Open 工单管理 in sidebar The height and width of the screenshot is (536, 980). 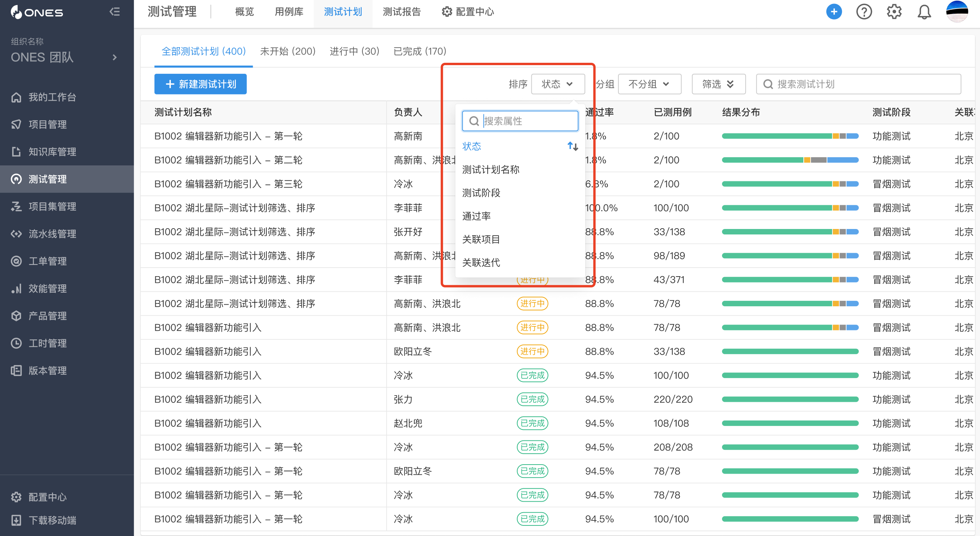[67, 261]
